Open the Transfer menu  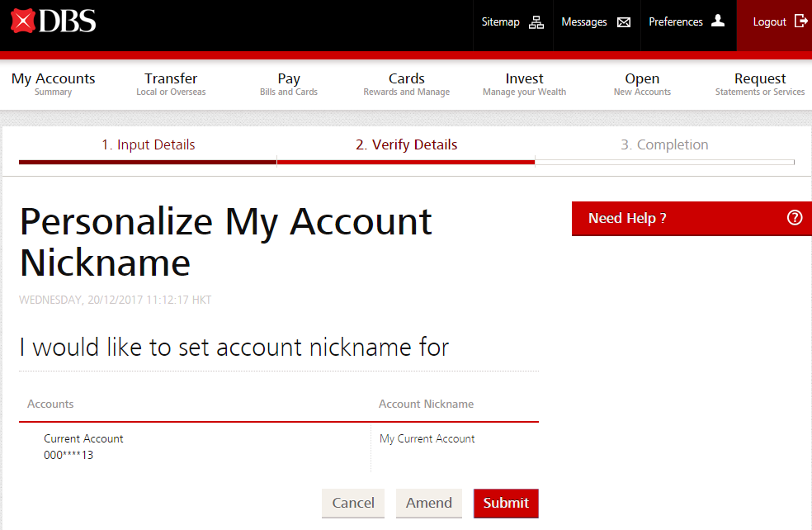click(x=171, y=84)
